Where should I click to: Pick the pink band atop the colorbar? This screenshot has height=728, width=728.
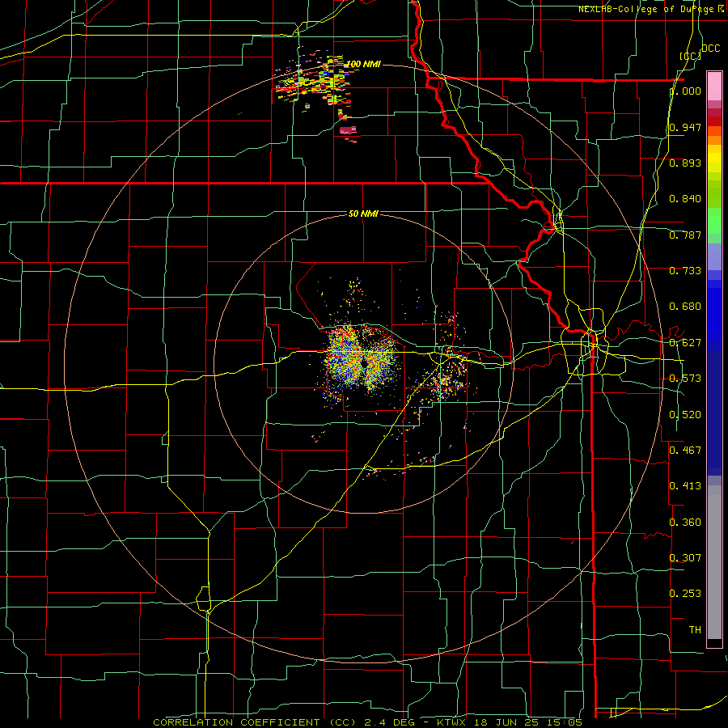pyautogui.click(x=714, y=87)
